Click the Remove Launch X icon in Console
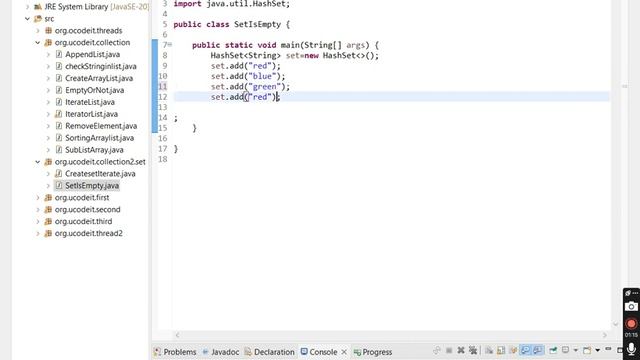This screenshot has height=360, width=640. pyautogui.click(x=461, y=350)
